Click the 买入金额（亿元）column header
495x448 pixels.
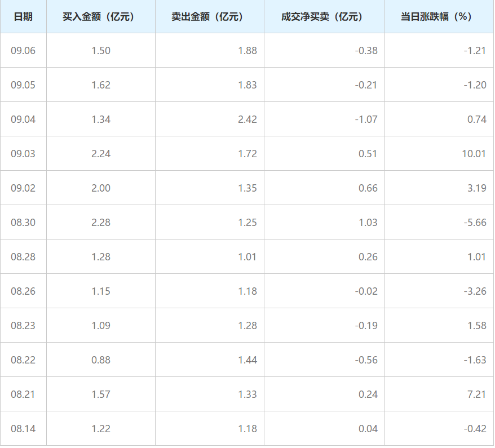click(x=101, y=16)
